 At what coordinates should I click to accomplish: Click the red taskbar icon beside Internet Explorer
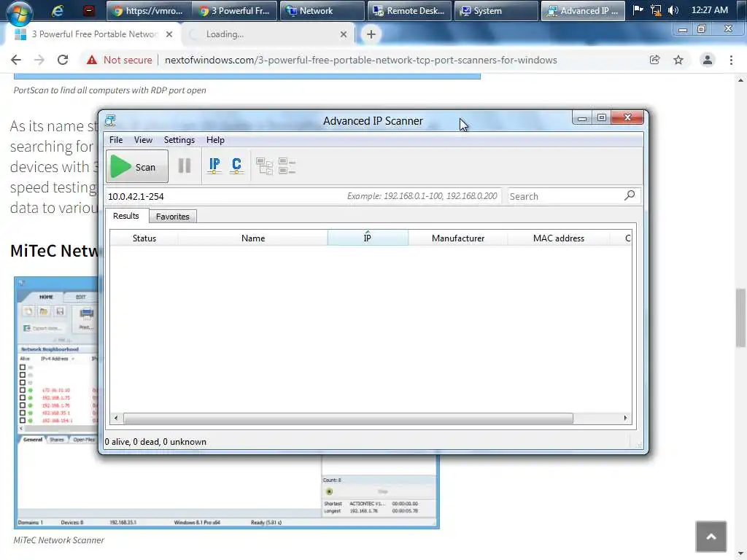pos(88,10)
